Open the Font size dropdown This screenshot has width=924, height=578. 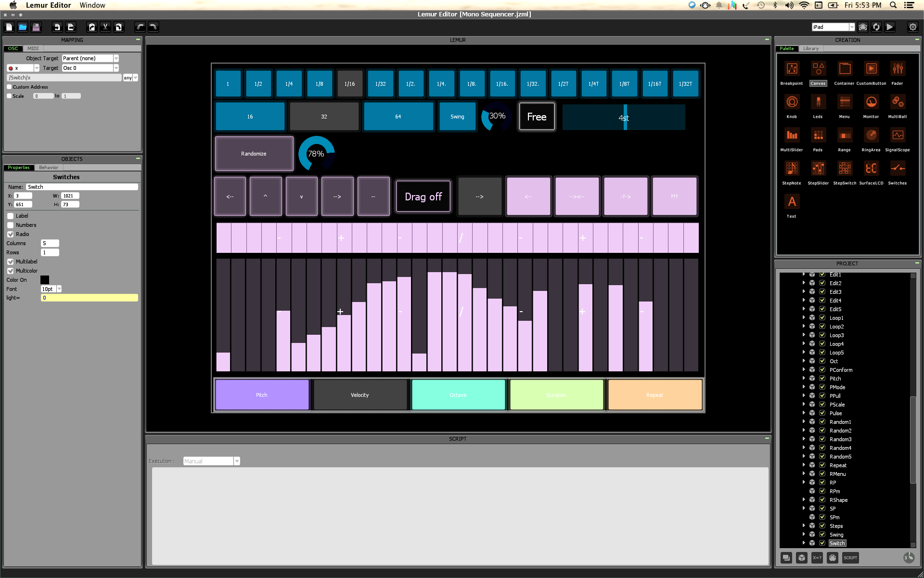tap(59, 289)
